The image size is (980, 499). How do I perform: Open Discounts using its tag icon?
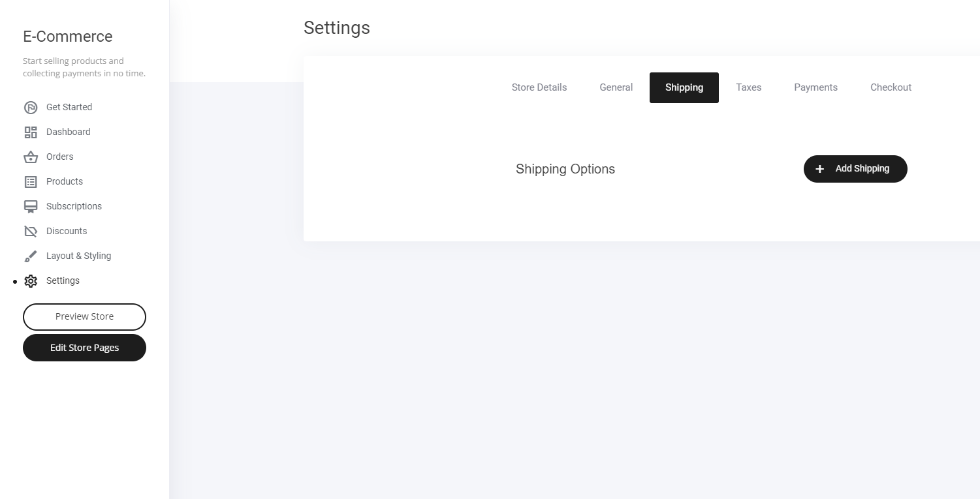tap(31, 232)
